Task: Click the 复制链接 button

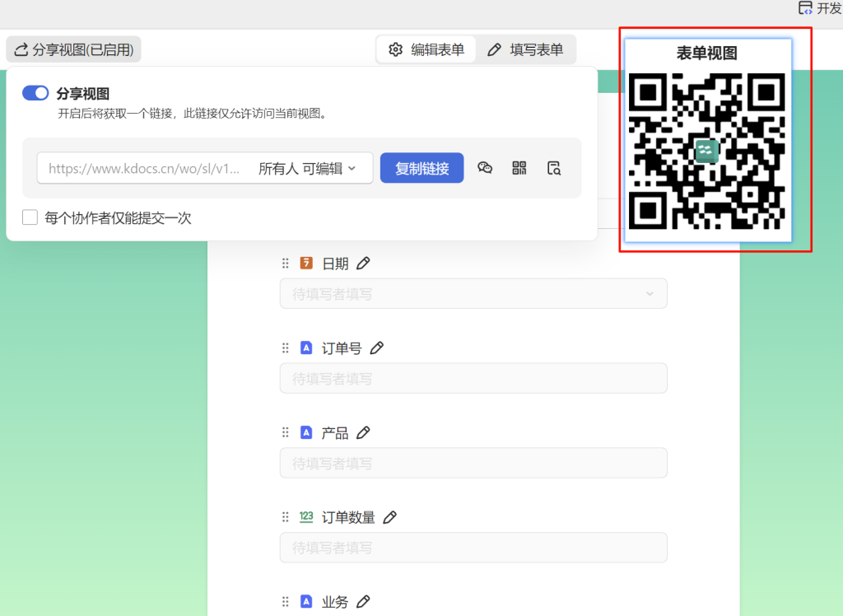Action: pyautogui.click(x=422, y=168)
